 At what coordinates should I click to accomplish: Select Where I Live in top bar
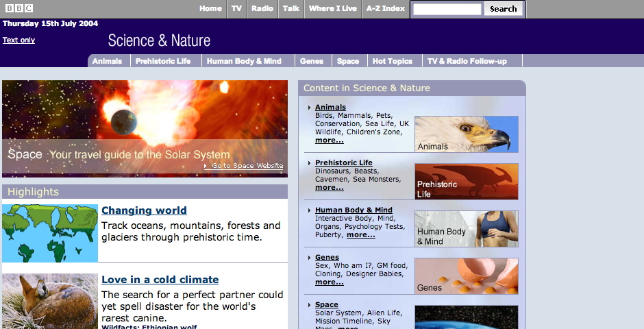click(333, 8)
